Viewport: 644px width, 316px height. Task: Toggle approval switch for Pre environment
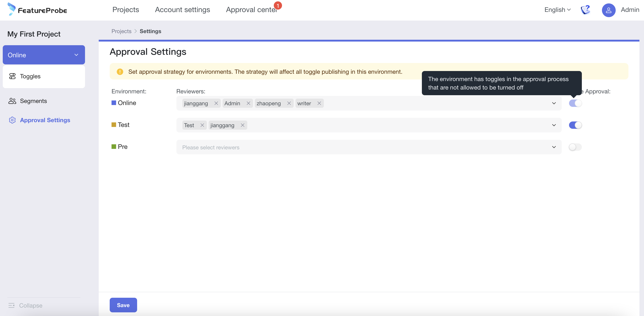coord(575,147)
